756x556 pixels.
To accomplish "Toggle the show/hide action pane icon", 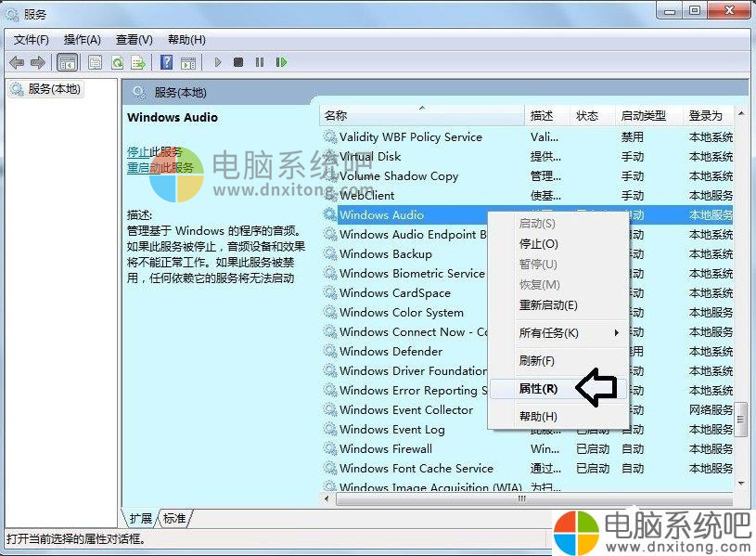I will point(188,62).
